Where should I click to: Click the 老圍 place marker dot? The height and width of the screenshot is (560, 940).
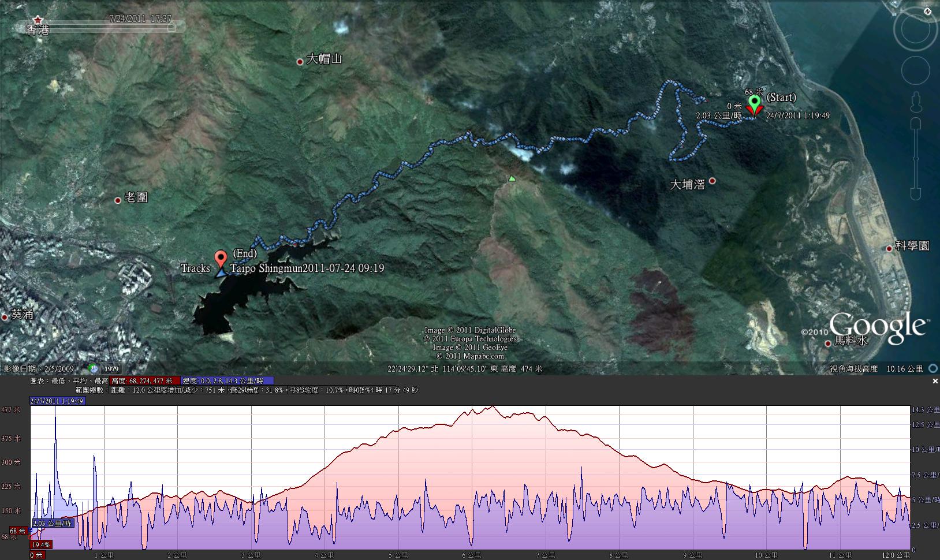[x=118, y=200]
